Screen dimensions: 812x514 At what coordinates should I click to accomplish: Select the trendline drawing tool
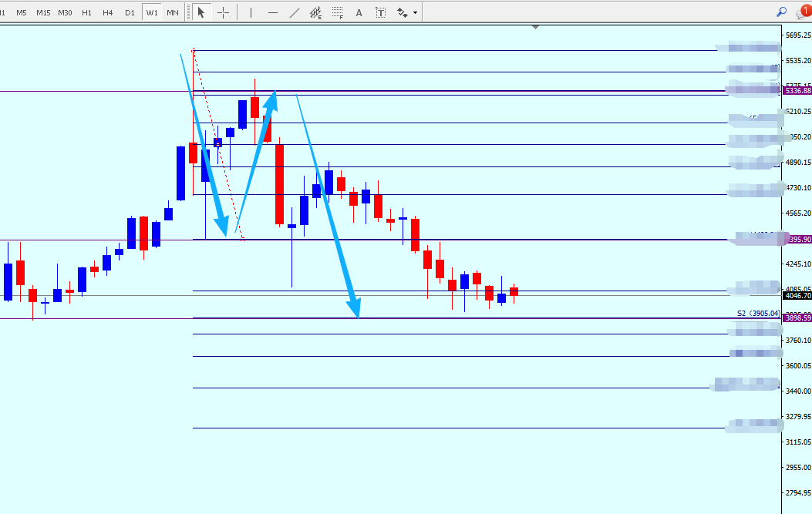tap(294, 12)
